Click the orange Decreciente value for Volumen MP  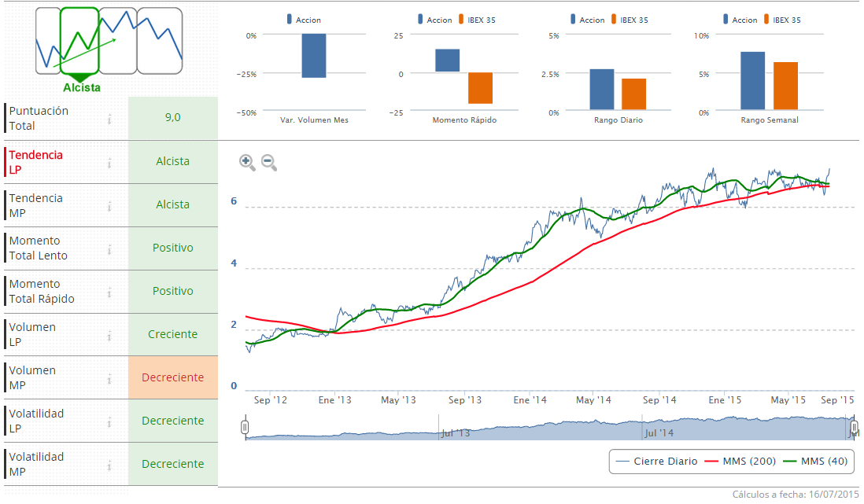[x=172, y=377]
